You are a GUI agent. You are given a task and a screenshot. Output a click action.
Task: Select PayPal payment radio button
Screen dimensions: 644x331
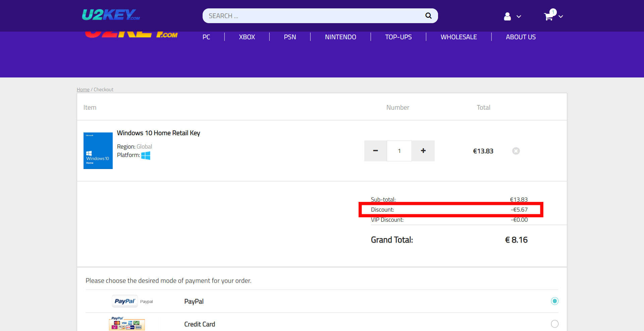tap(555, 301)
